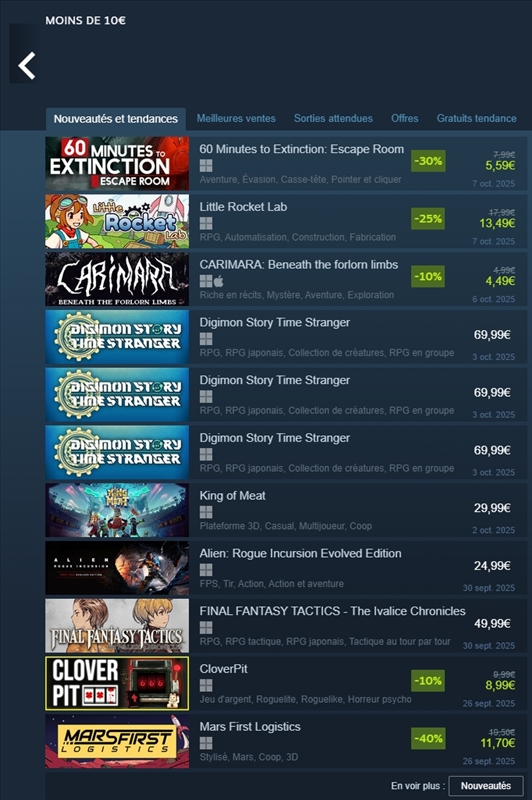Image resolution: width=532 pixels, height=800 pixels.
Task: Click the King of Meat title
Action: 232,495
